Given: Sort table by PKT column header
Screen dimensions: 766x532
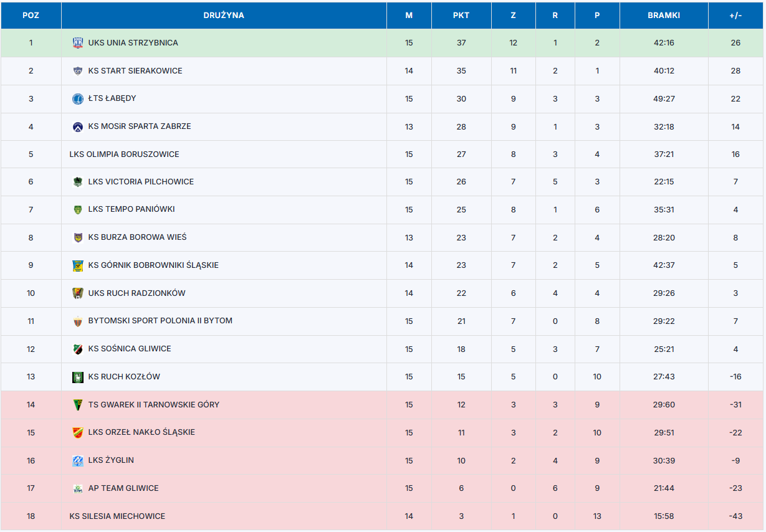Looking at the screenshot, I should tap(461, 16).
